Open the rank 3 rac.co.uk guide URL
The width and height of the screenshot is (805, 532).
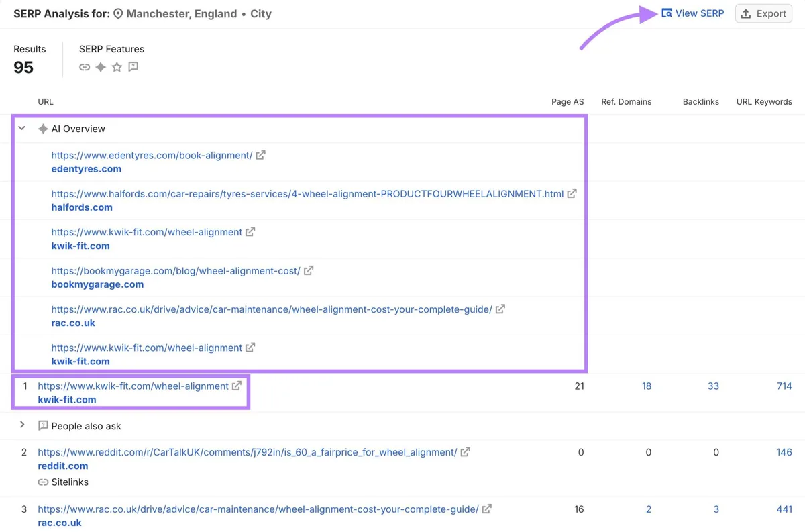[258, 509]
